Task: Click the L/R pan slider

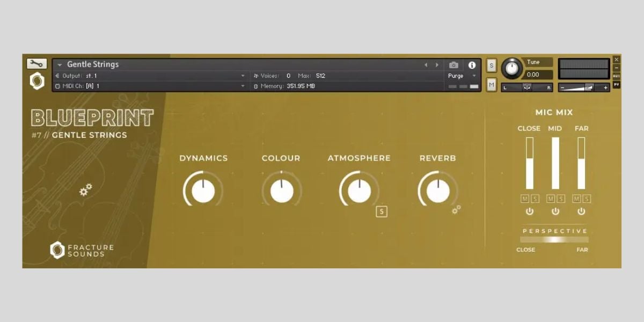Action: [527, 87]
